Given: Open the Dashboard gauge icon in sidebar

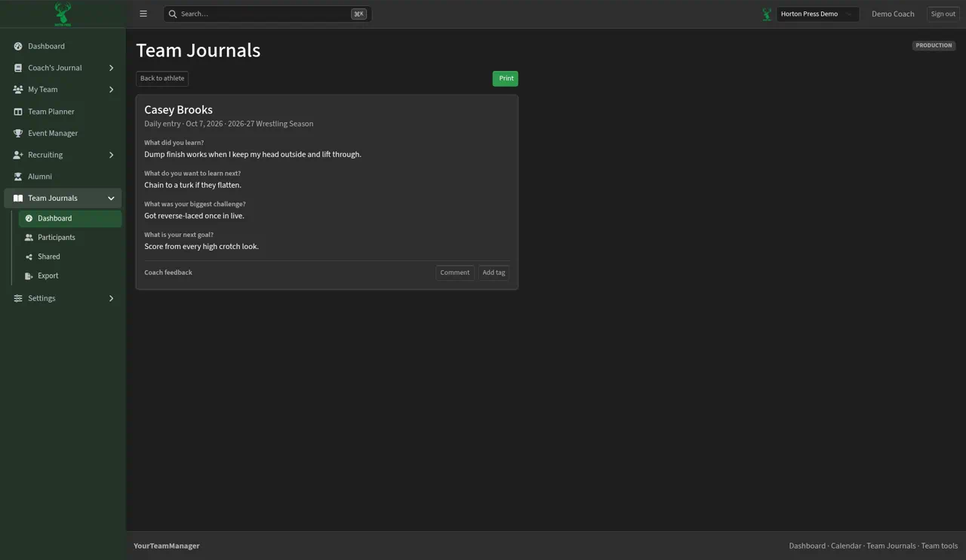Looking at the screenshot, I should 18,46.
